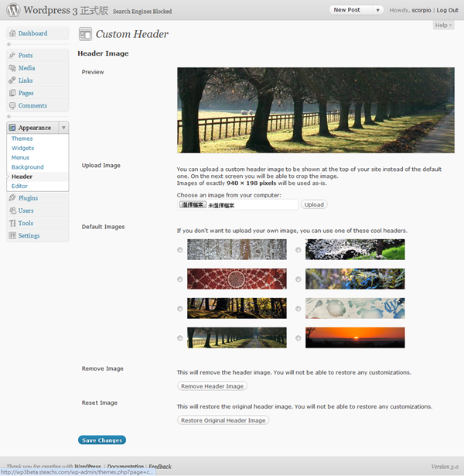The width and height of the screenshot is (464, 476).
Task: Click the Comments speech bubble icon
Action: pyautogui.click(x=12, y=105)
